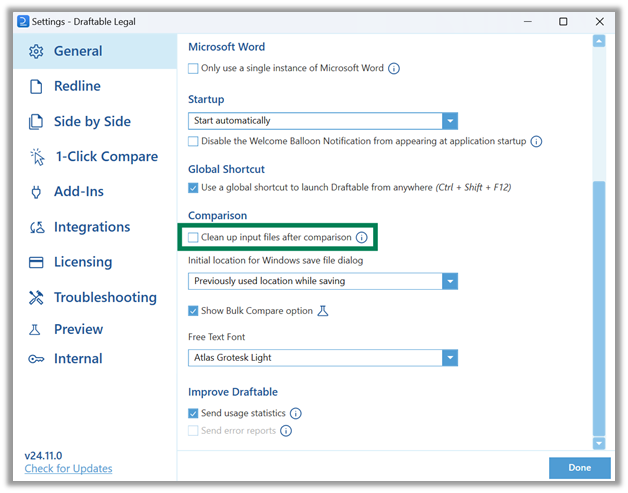This screenshot has height=493, width=628.
Task: Click the v24.11.0 version text
Action: pos(43,456)
